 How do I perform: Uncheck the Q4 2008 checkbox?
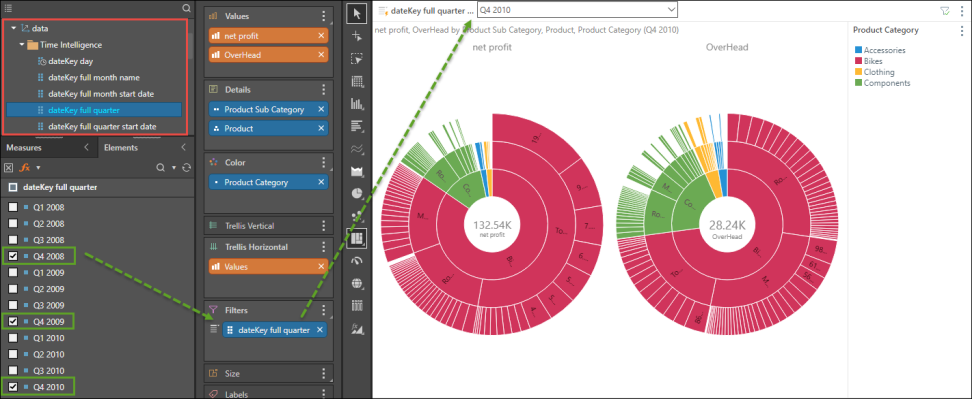12,256
